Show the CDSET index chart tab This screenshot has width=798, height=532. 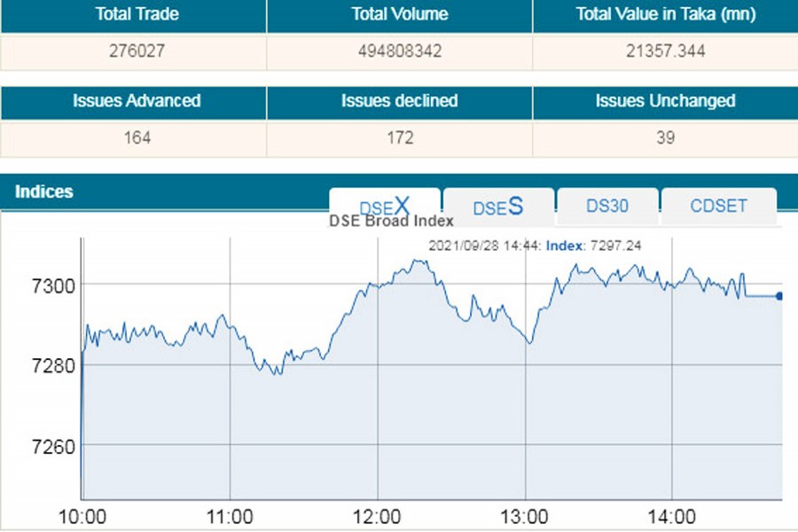[718, 206]
